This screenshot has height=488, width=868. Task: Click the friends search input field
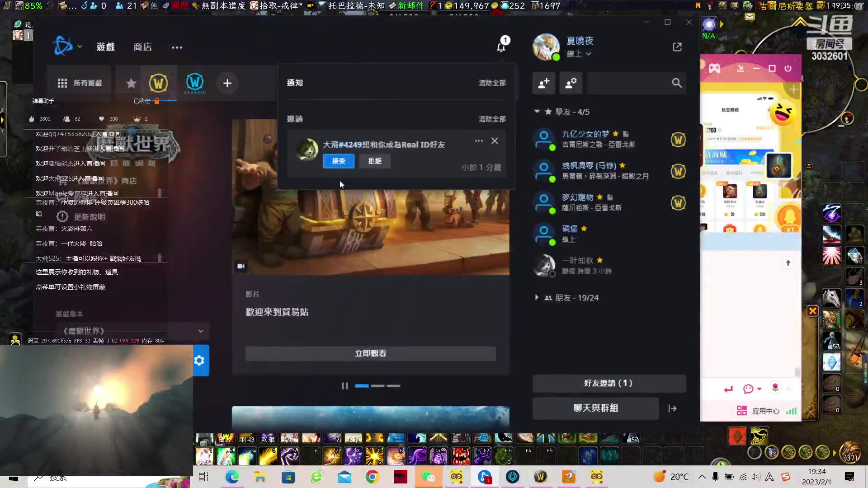tap(628, 83)
